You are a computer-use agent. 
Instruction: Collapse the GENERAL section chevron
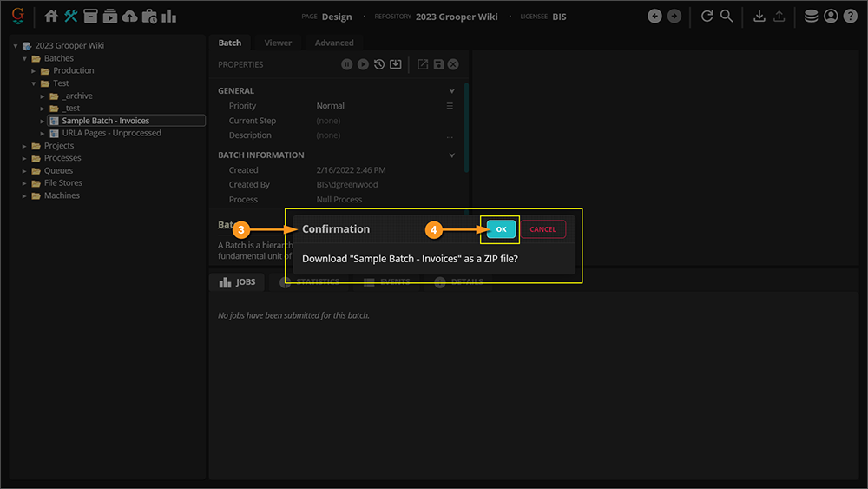(451, 91)
